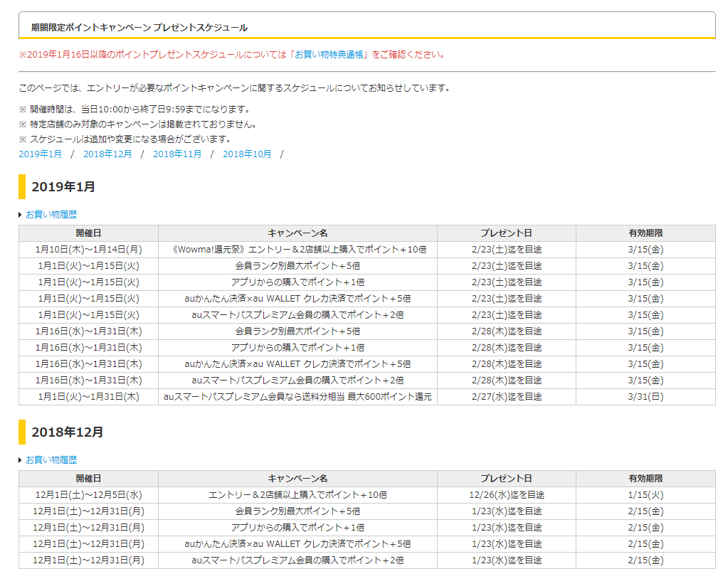The height and width of the screenshot is (569, 728).
Task: Click the 2019年1月 anchor link in the month list
Action: coord(40,154)
